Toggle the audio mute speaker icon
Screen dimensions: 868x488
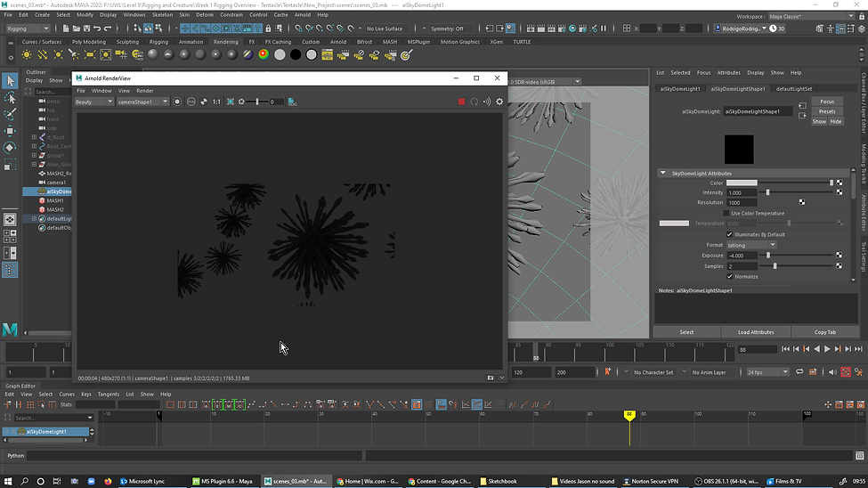832,372
